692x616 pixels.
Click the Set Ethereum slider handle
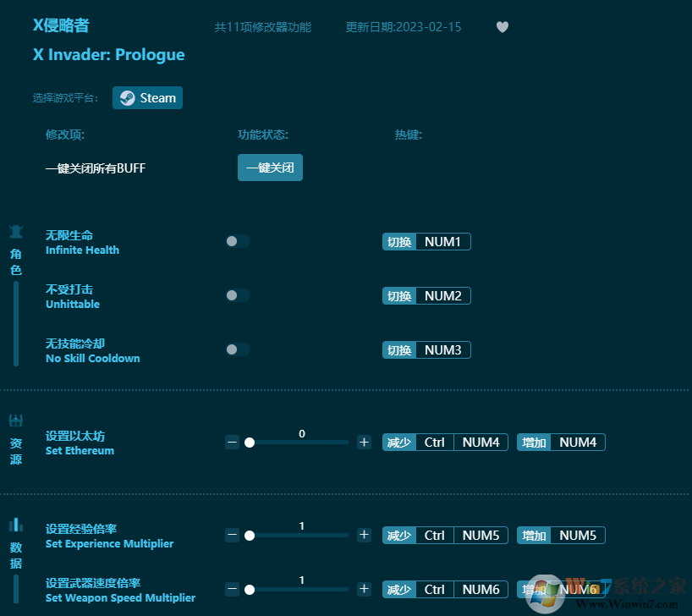tap(250, 443)
